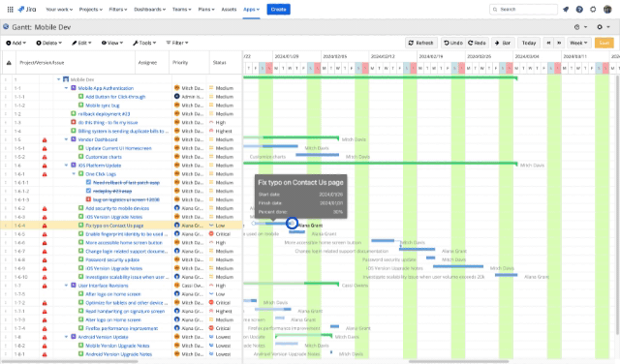Click the checked subtask icon for redeploy #23 asap
620x364 pixels.
click(88, 191)
